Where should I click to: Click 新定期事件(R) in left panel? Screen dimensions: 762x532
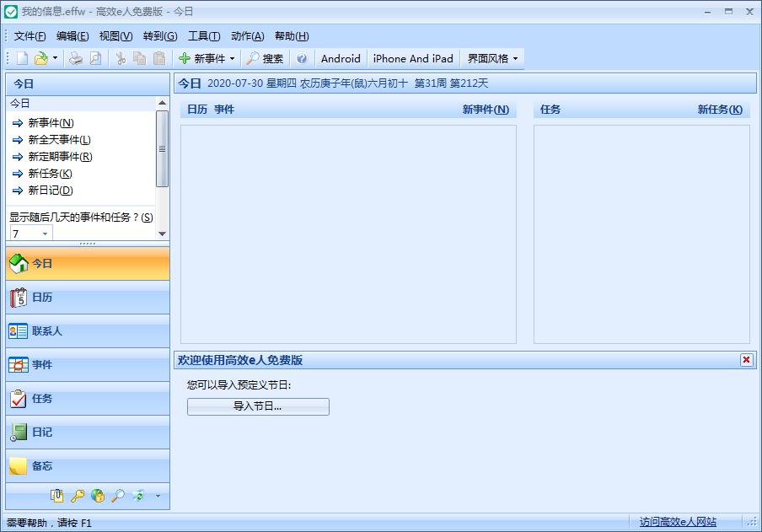coord(60,157)
